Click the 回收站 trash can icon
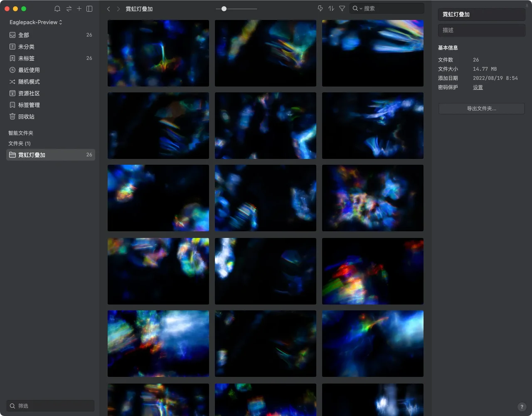532x416 pixels. pos(12,116)
